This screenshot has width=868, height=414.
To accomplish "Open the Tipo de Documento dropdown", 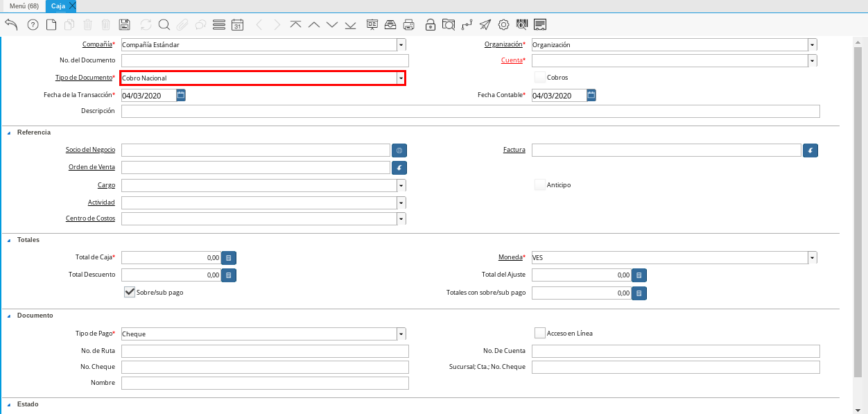I will 401,78.
